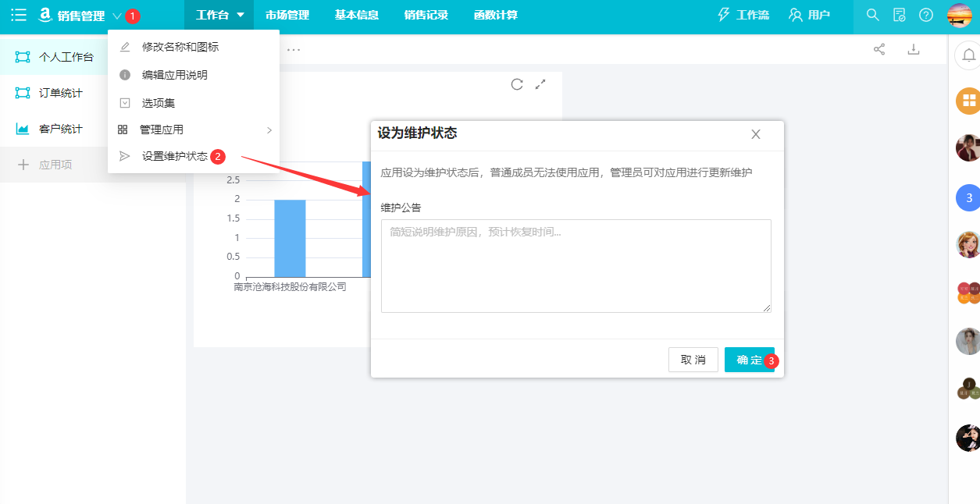
Task: Click the share icon in the toolbar
Action: pyautogui.click(x=879, y=50)
